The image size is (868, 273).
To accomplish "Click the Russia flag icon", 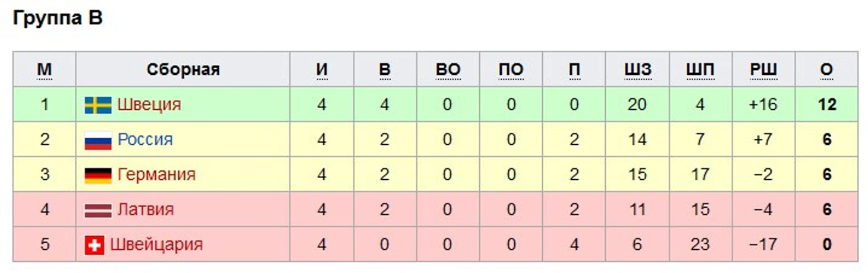I will tap(98, 140).
